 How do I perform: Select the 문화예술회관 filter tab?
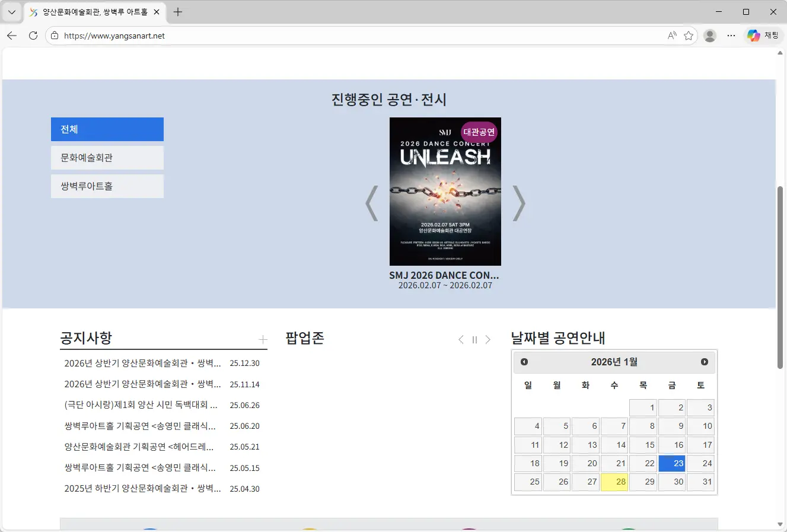[x=107, y=158]
